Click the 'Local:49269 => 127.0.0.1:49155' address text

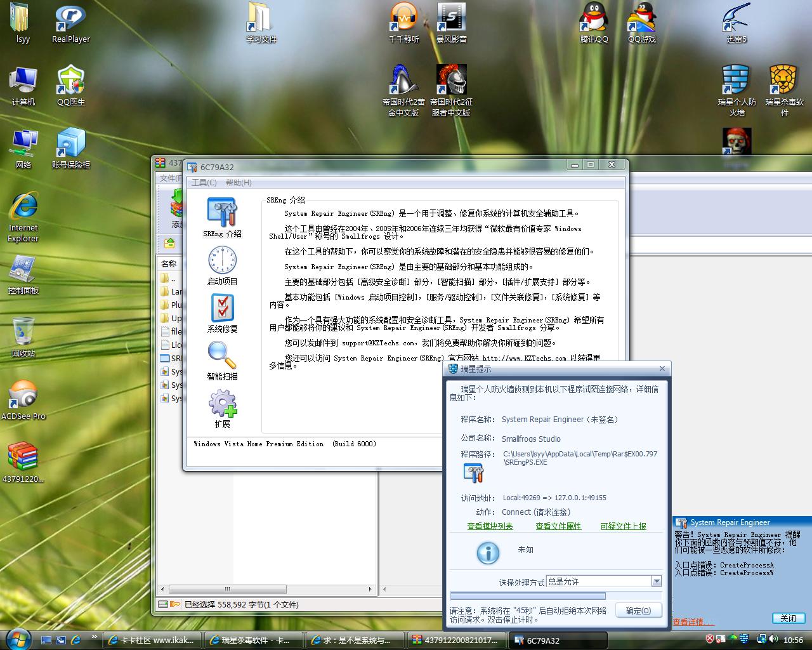tap(554, 498)
